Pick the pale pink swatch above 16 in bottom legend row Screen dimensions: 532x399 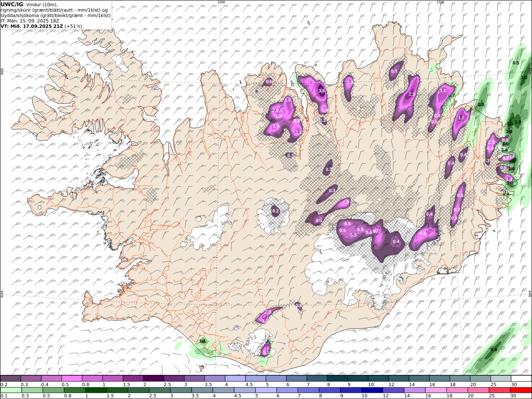point(436,390)
